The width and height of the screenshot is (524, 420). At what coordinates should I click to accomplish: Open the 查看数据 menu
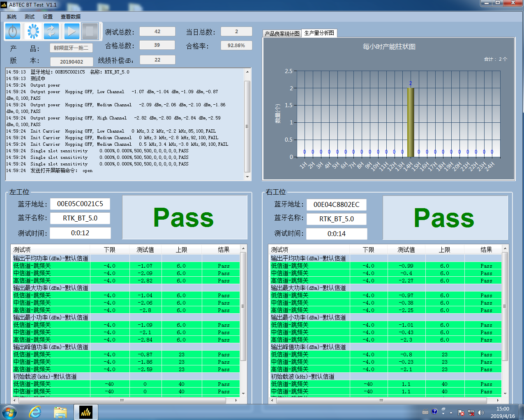point(71,17)
